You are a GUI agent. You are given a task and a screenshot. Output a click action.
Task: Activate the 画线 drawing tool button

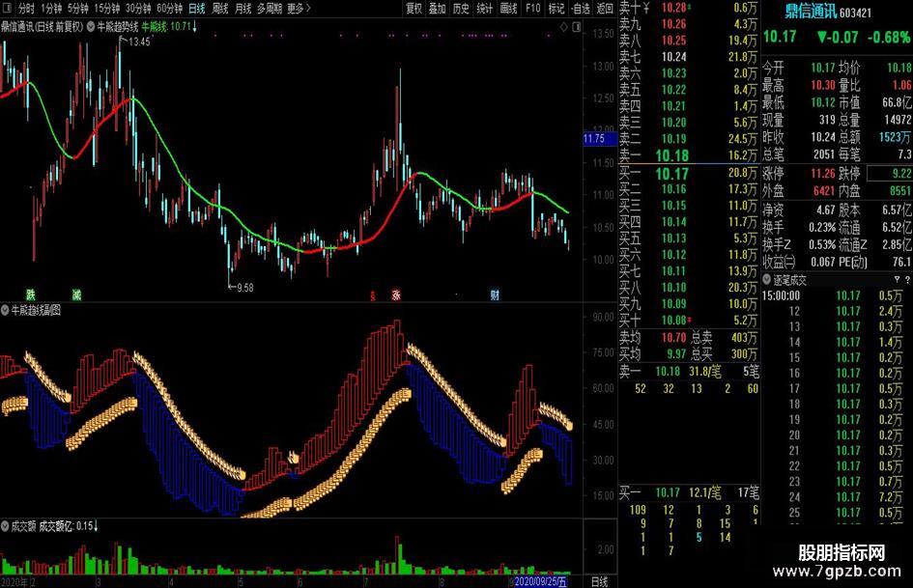(x=509, y=8)
